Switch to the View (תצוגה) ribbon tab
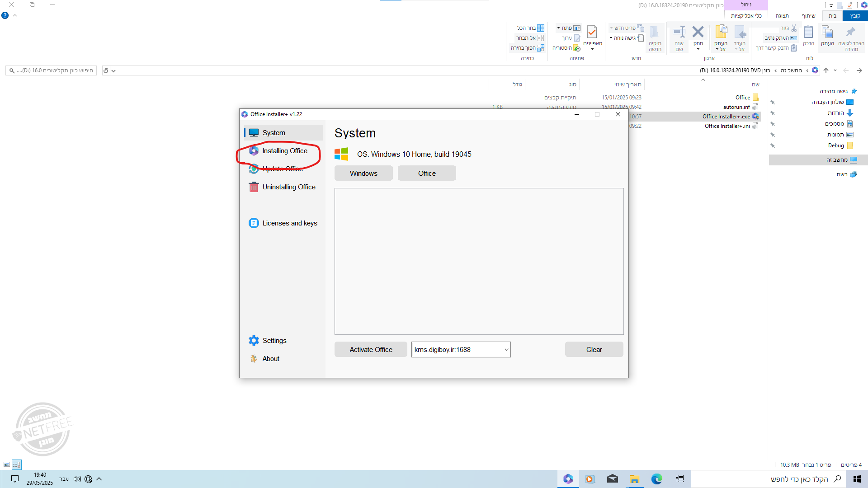The width and height of the screenshot is (868, 488). pos(782,16)
